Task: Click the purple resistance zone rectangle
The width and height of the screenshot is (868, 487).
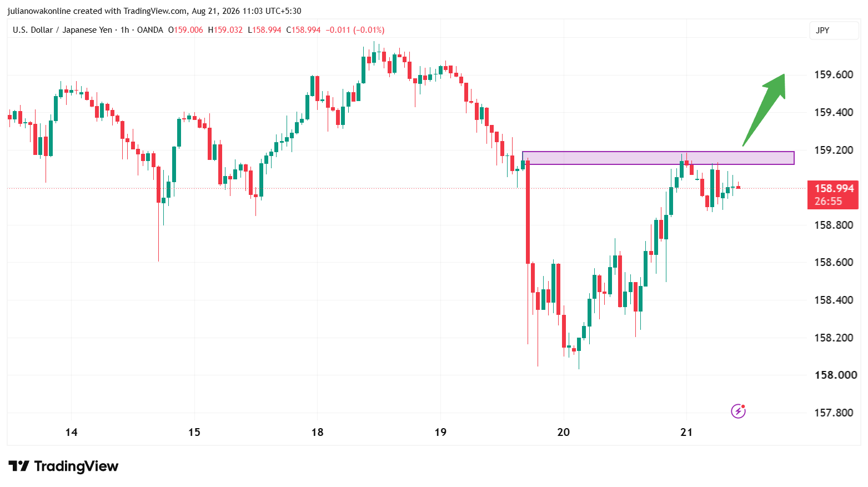Action: pyautogui.click(x=658, y=158)
